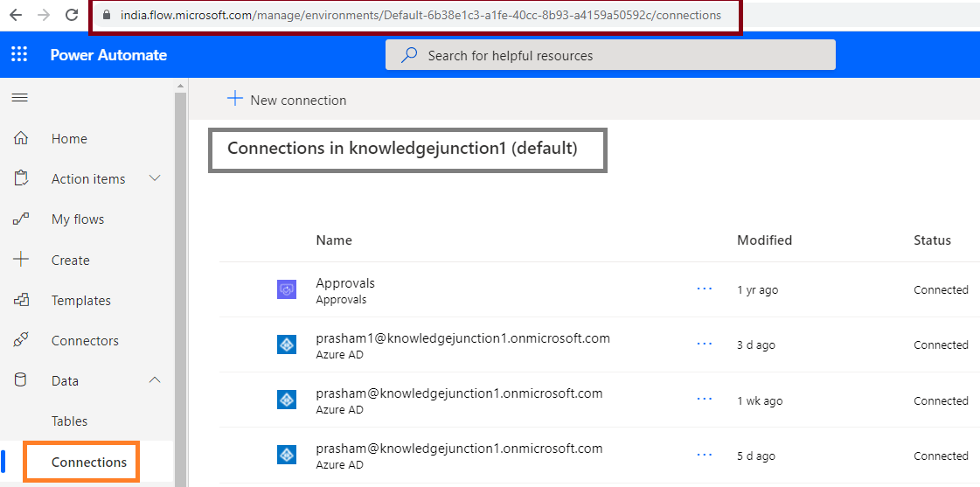Select Connections under Data
The width and height of the screenshot is (980, 487).
point(87,462)
